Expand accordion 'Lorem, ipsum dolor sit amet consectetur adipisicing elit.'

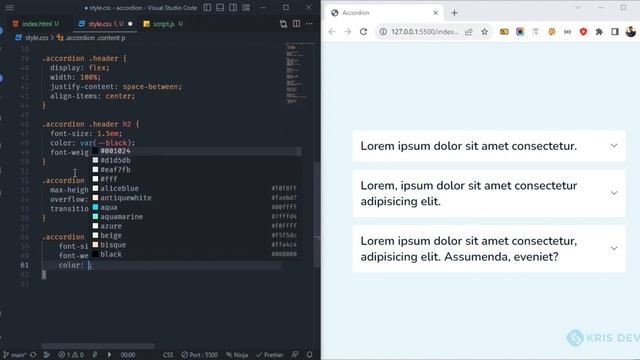(489, 193)
